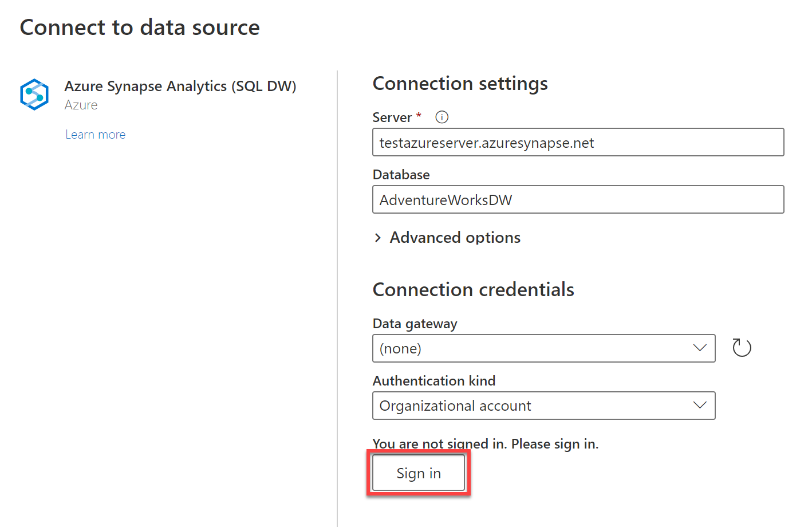812x527 pixels.
Task: Select the Azure Synapse Analytics (SQL DW) title
Action: pos(180,86)
